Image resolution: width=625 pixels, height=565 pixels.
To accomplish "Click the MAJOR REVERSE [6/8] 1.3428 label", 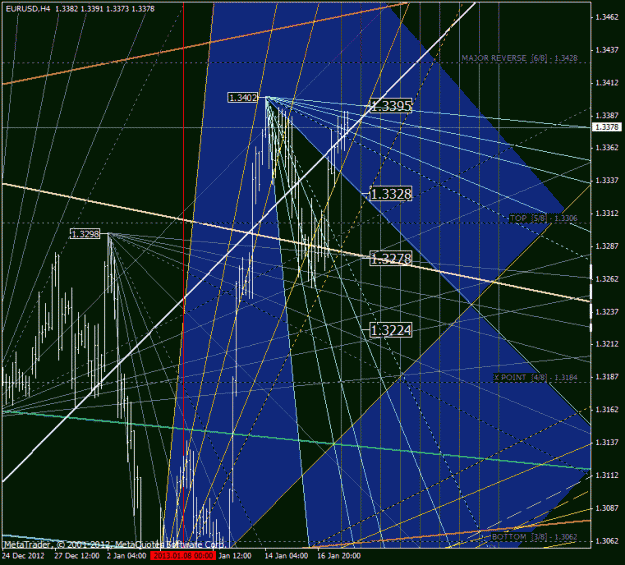I will coord(519,58).
